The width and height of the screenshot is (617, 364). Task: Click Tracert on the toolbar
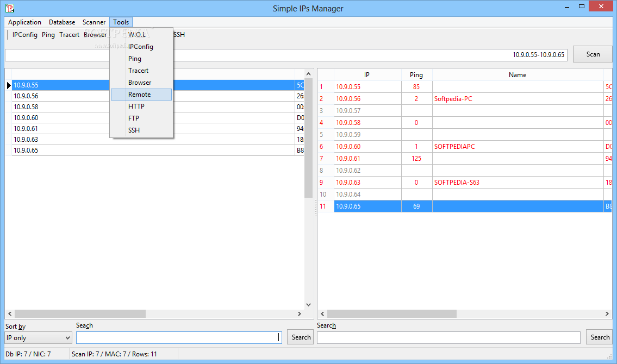(x=69, y=35)
